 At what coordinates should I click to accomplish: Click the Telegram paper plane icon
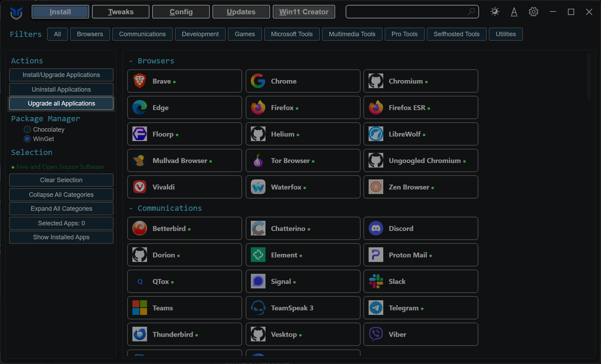tap(376, 308)
